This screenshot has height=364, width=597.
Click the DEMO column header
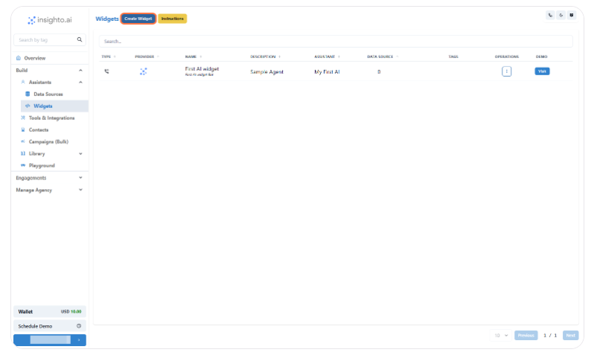[541, 57]
